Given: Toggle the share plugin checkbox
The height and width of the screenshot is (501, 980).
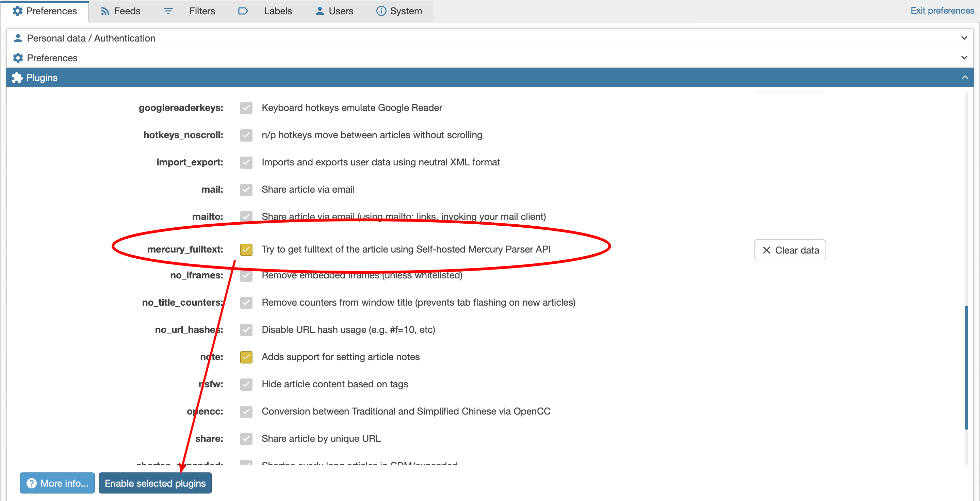Looking at the screenshot, I should 246,439.
